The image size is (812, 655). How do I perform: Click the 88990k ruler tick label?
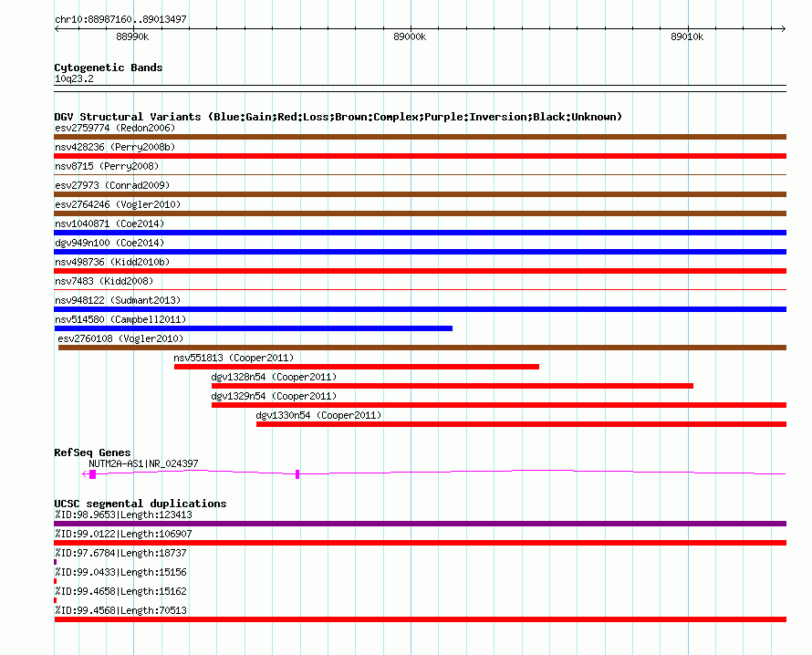pyautogui.click(x=132, y=36)
